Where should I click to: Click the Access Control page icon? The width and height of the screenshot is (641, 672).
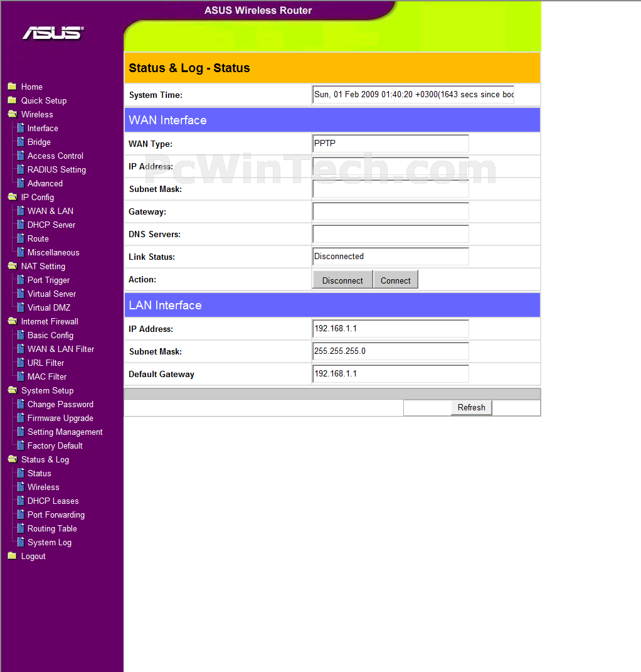[x=21, y=156]
